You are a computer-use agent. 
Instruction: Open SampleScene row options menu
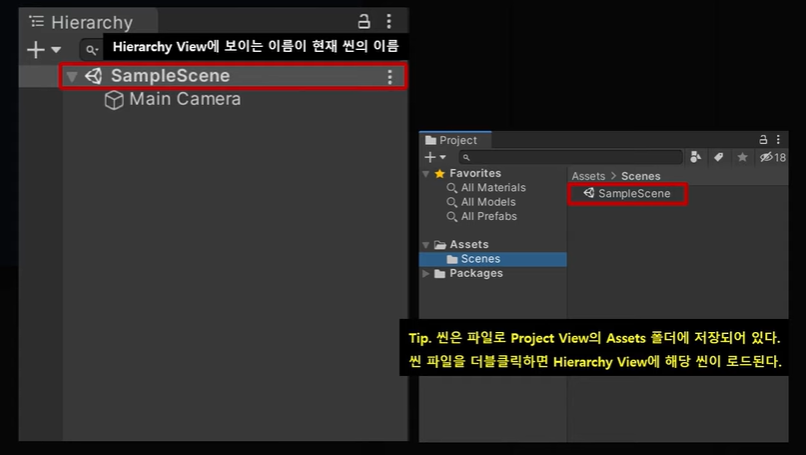390,77
